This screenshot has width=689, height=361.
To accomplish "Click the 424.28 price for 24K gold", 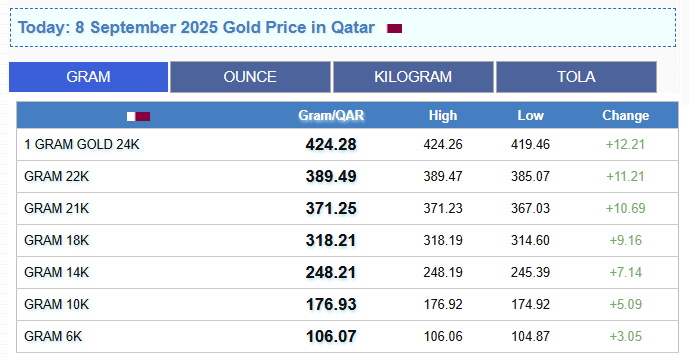I will pyautogui.click(x=331, y=144).
